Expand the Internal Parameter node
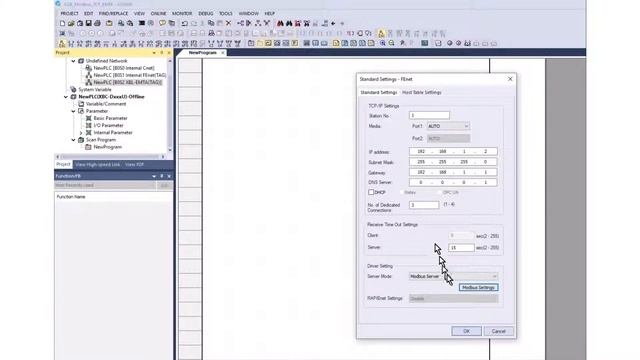This screenshot has height=360, width=640. point(81,133)
